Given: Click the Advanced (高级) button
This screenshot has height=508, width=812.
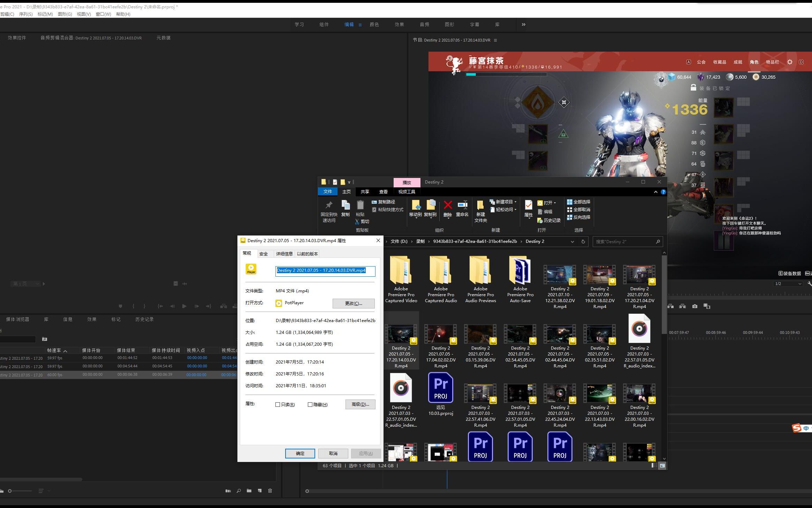Looking at the screenshot, I should [x=360, y=404].
